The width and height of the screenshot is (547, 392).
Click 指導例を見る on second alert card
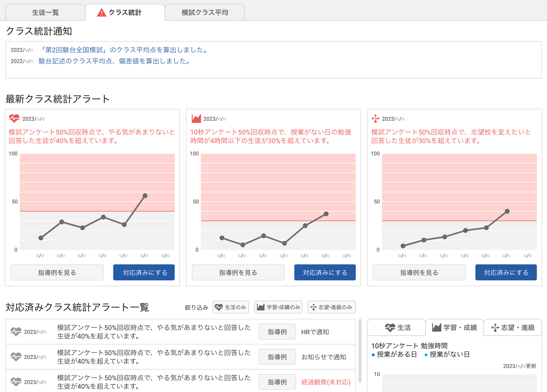click(238, 272)
